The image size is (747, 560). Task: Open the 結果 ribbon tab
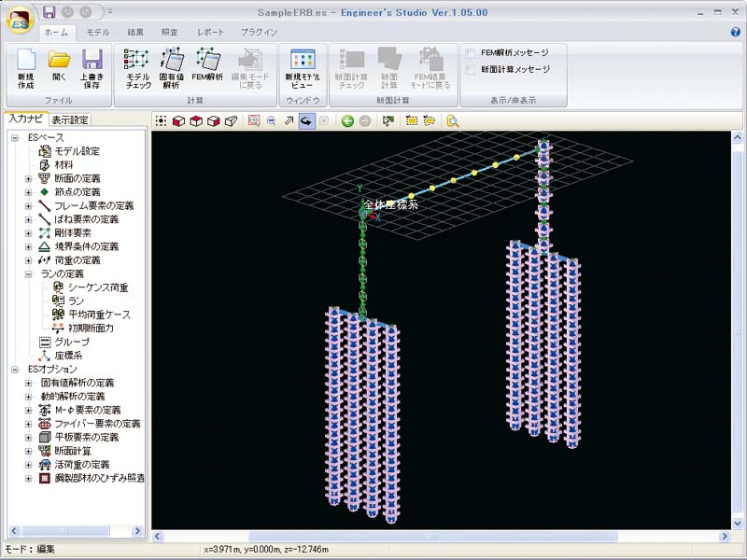135,32
